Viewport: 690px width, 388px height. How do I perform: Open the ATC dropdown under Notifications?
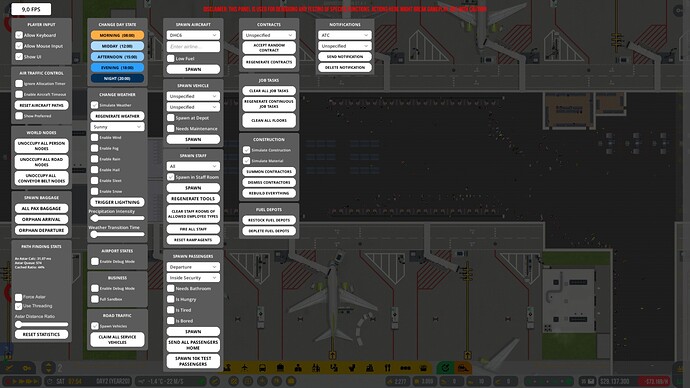tap(345, 35)
